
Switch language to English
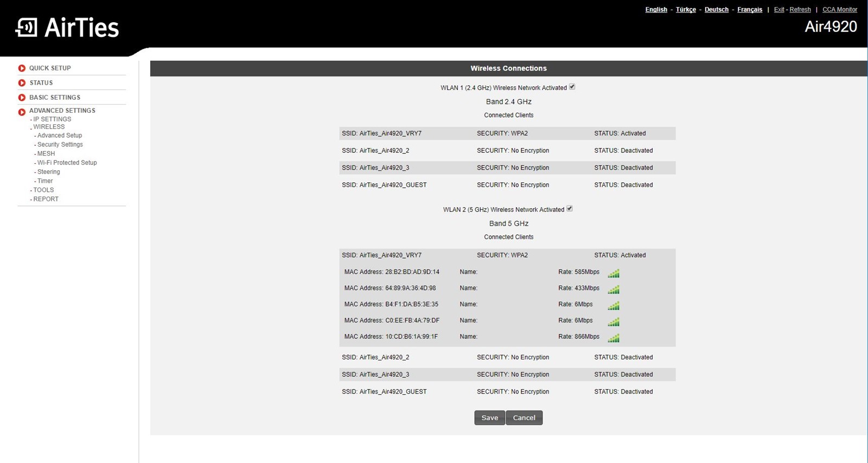656,10
